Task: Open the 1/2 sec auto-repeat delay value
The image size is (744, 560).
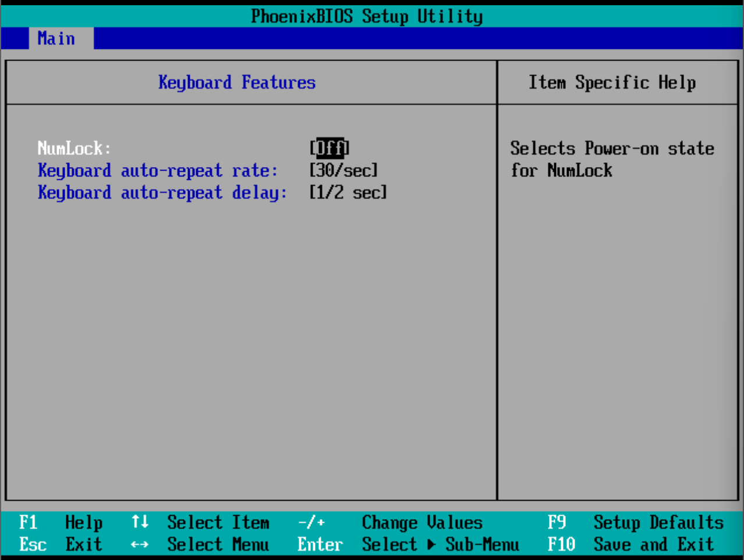Action: coord(348,193)
